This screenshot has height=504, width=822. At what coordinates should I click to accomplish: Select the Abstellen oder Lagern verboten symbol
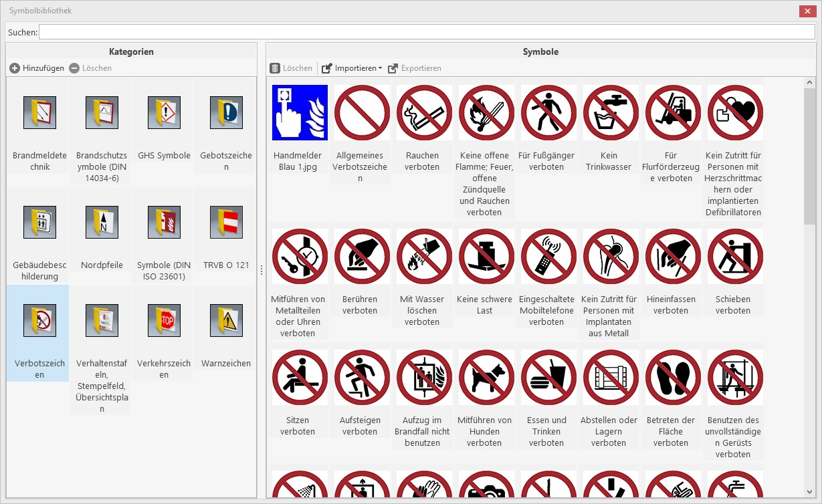611,378
